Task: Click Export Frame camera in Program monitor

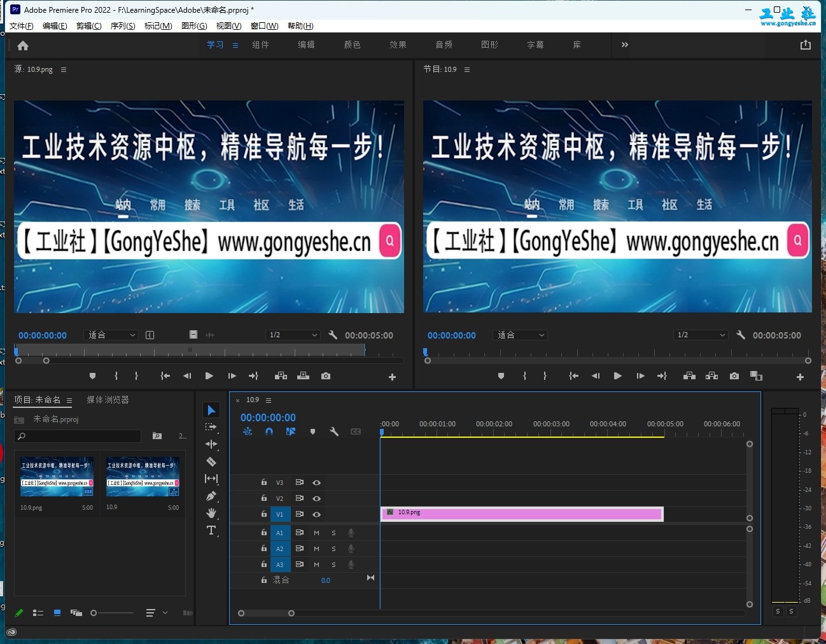Action: click(x=734, y=376)
